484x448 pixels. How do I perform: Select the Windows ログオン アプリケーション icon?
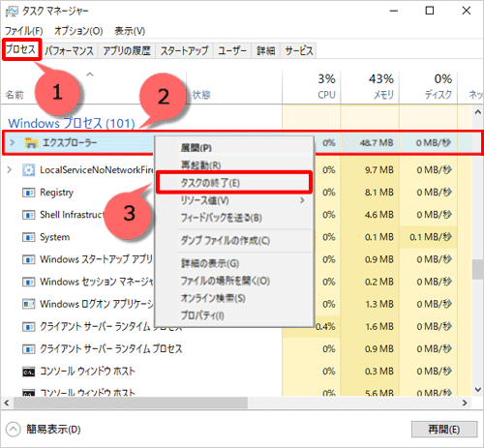[28, 304]
